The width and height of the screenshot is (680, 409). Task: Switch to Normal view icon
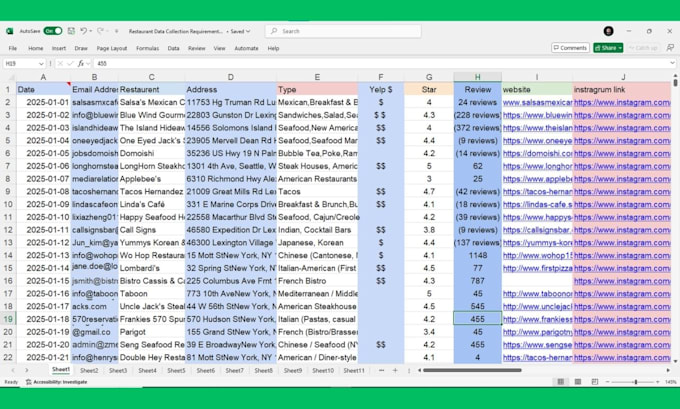[560, 382]
